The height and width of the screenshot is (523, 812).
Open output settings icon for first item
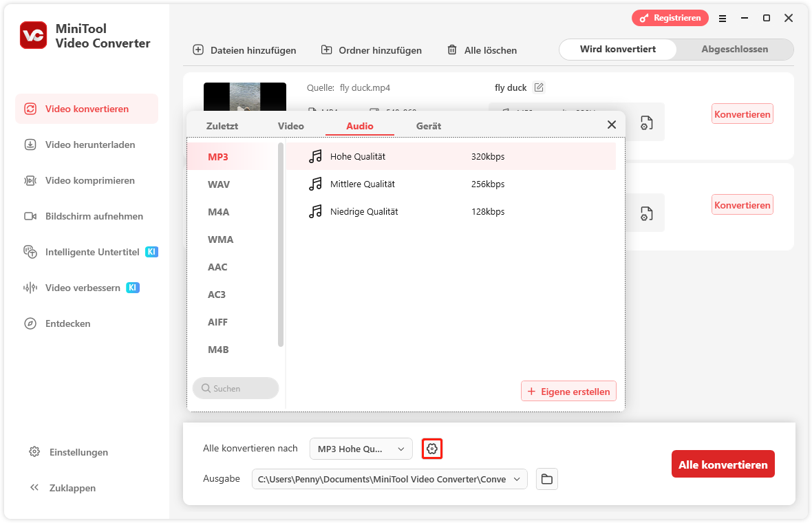click(x=646, y=122)
